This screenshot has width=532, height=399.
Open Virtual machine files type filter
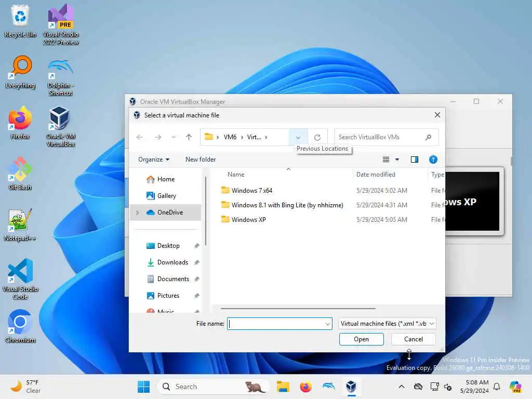[387, 324]
